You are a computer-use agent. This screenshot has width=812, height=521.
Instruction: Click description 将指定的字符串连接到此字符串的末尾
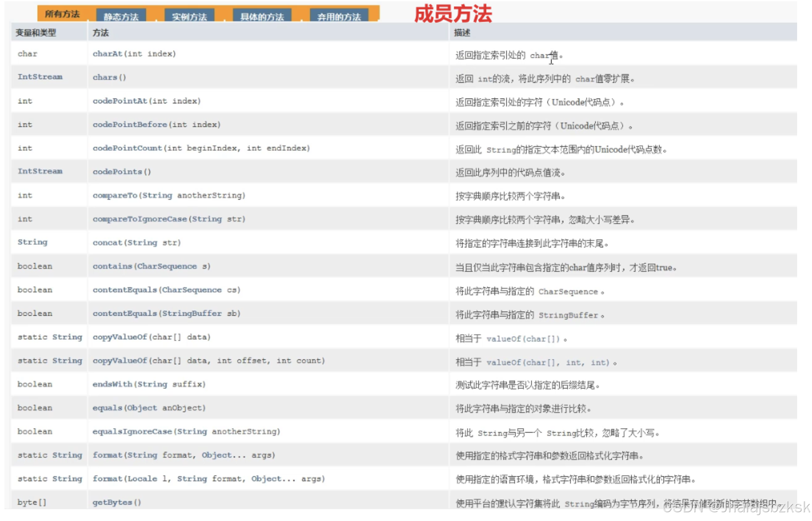[532, 244]
